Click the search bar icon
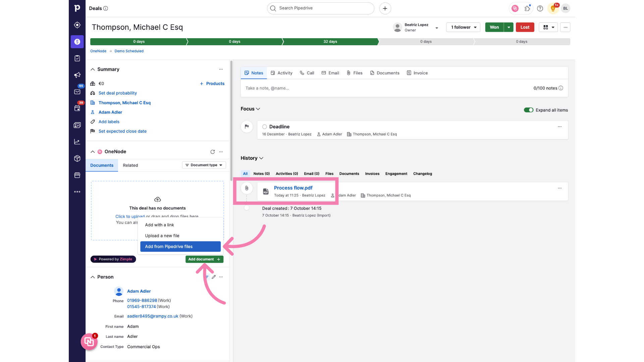The image size is (644, 362). point(274,8)
